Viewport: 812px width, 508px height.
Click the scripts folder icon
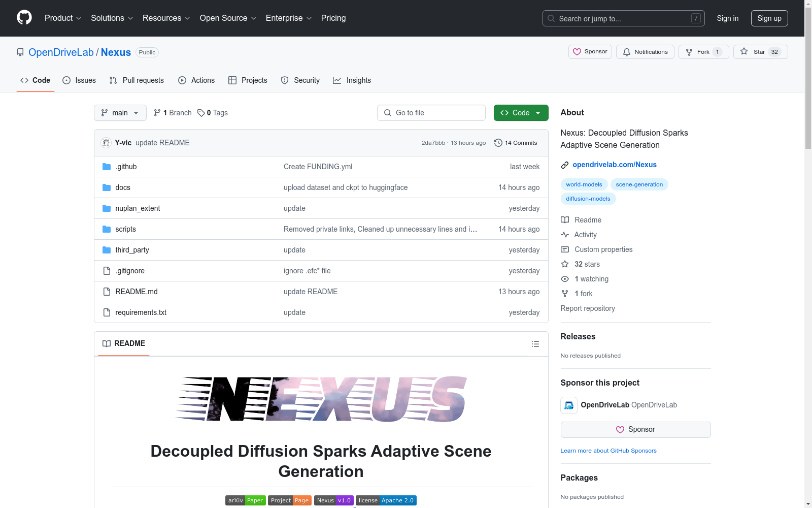point(107,229)
